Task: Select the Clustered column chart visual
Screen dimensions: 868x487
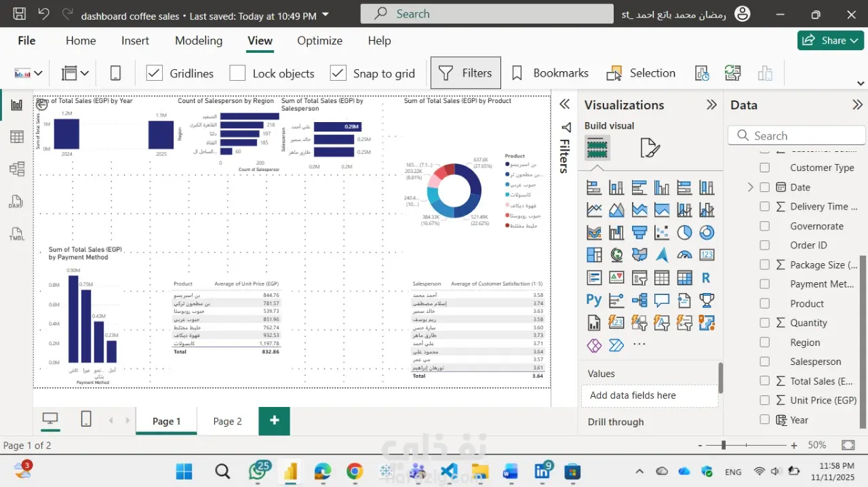Action: (662, 188)
